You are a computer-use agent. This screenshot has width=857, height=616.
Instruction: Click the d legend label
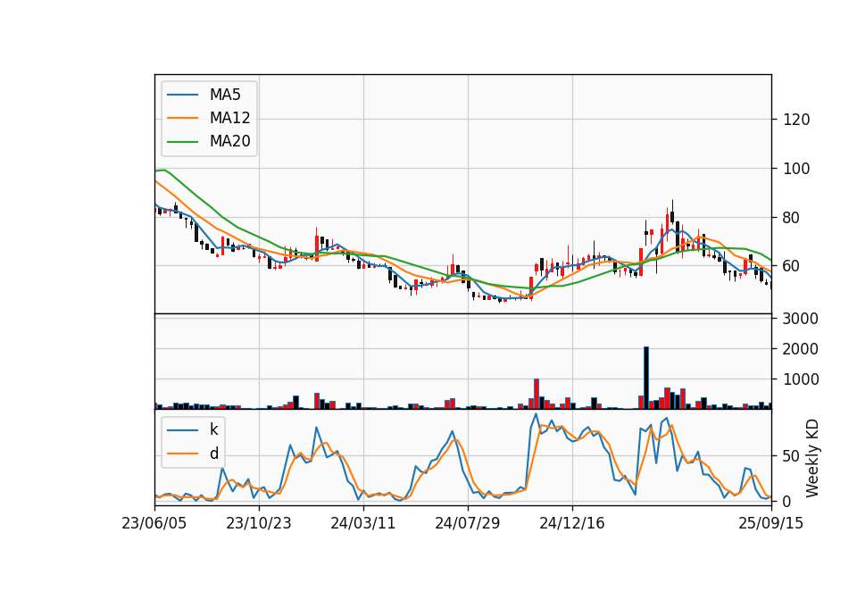[x=213, y=454]
